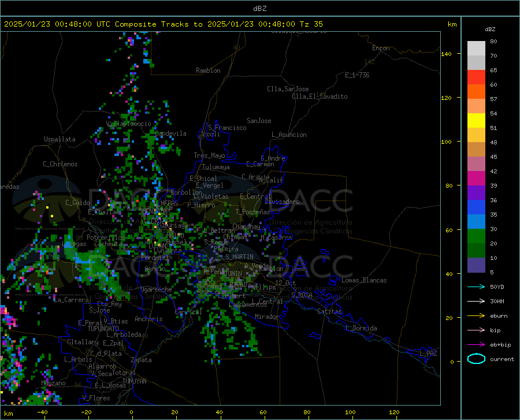This screenshot has height=420, width=520.
Task: Click the TUPUNGATO place label
Action: [103, 329]
